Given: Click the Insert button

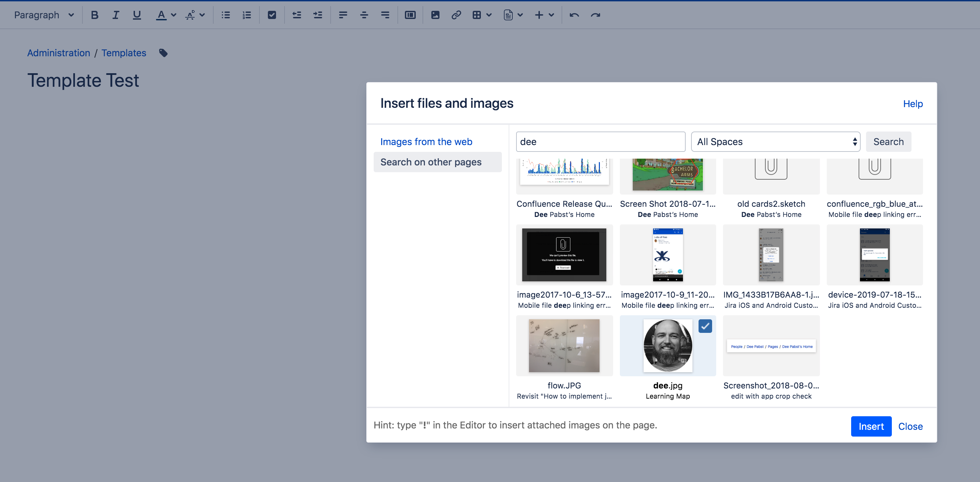Looking at the screenshot, I should 871,426.
